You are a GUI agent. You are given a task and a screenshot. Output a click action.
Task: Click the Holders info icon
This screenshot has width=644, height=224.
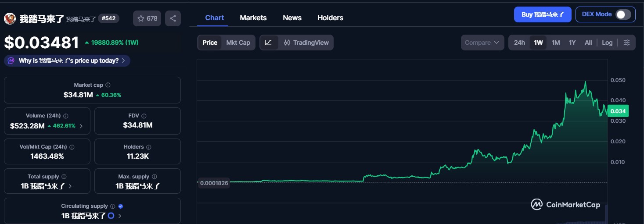[148, 147]
